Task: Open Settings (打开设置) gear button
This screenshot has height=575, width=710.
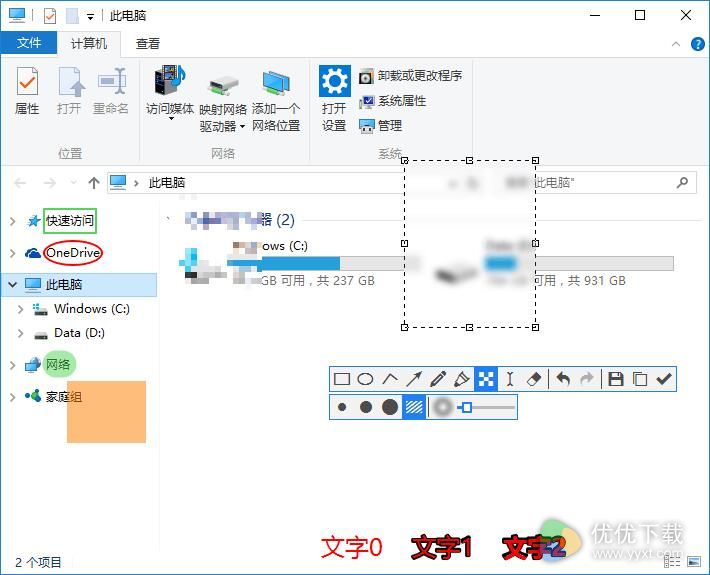Action: click(x=334, y=99)
